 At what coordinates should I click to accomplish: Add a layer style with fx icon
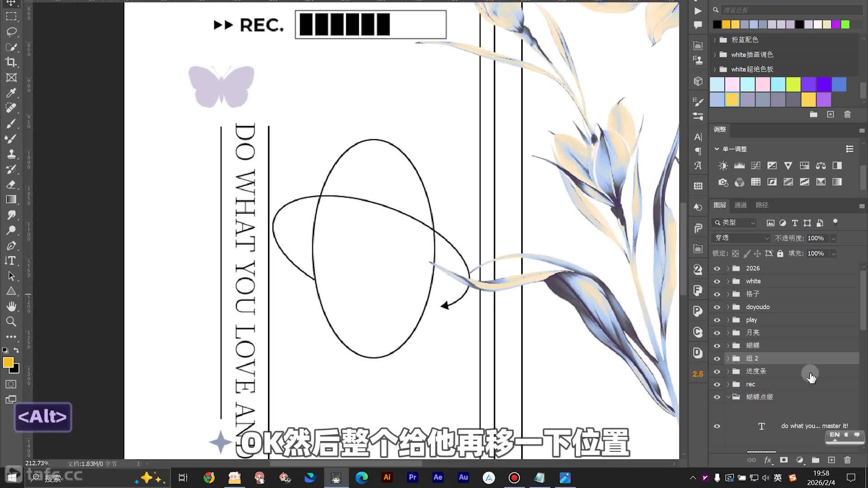point(768,460)
